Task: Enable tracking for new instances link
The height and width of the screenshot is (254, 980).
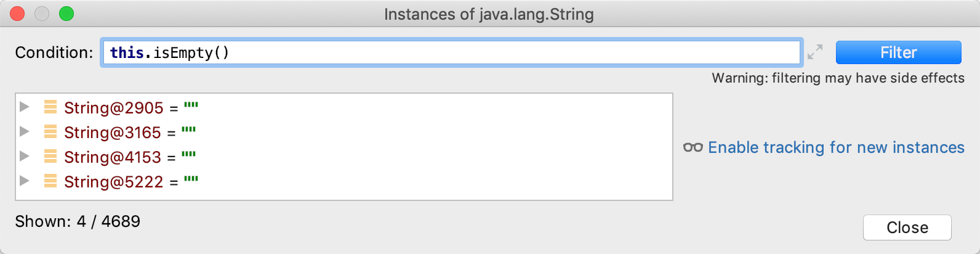Action: click(x=836, y=147)
